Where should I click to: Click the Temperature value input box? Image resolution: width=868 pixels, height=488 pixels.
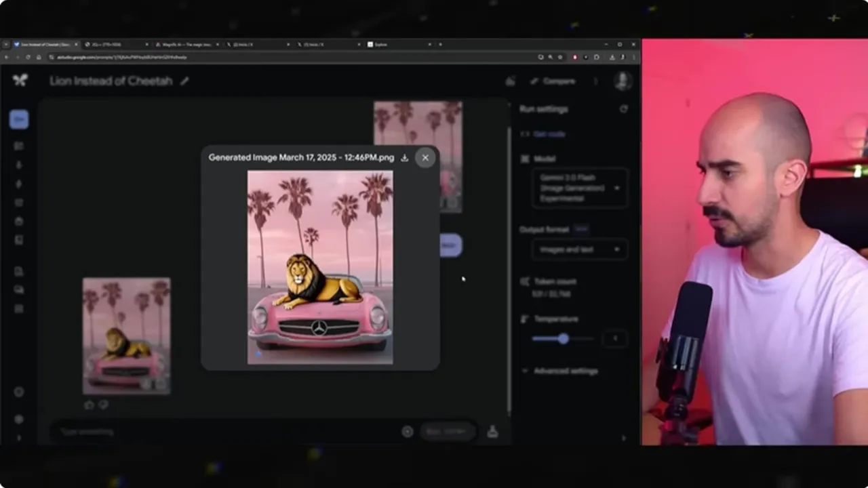coord(615,338)
